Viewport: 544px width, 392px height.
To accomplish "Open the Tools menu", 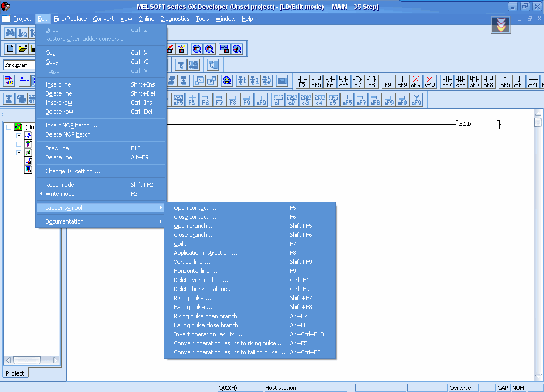I will (202, 19).
